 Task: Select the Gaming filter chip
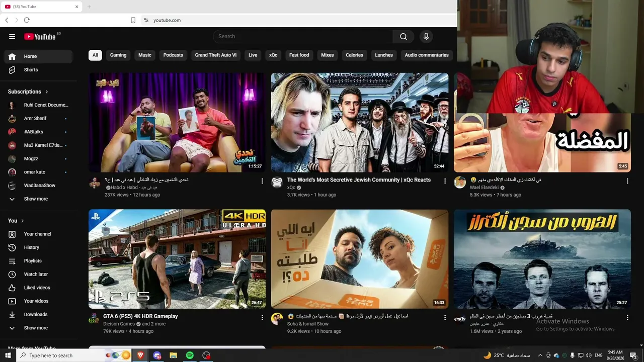click(118, 55)
